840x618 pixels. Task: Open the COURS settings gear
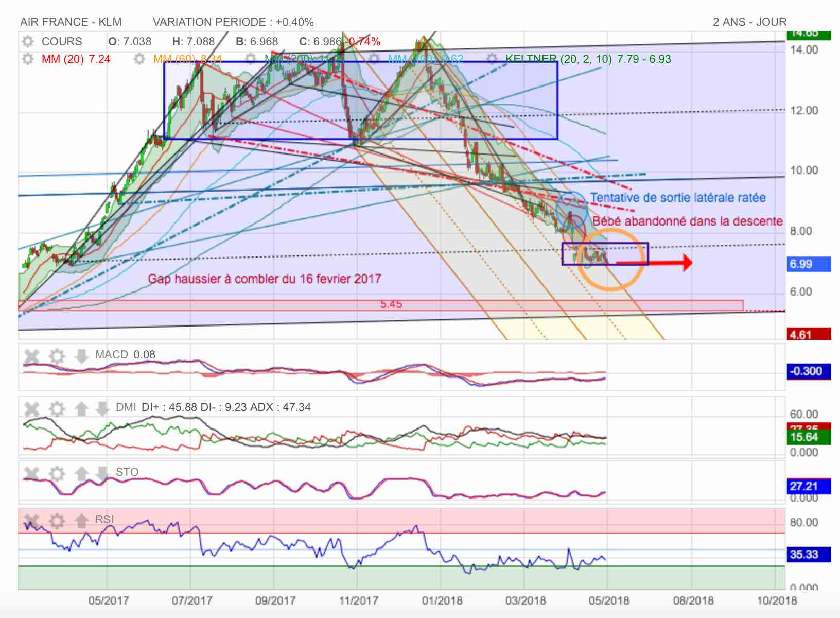[28, 41]
